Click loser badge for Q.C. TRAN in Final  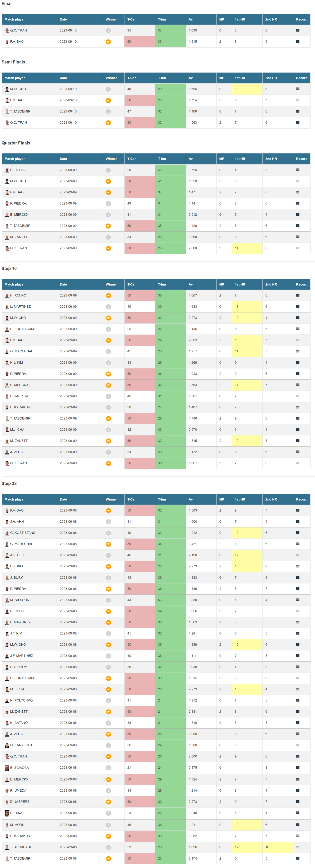click(108, 31)
